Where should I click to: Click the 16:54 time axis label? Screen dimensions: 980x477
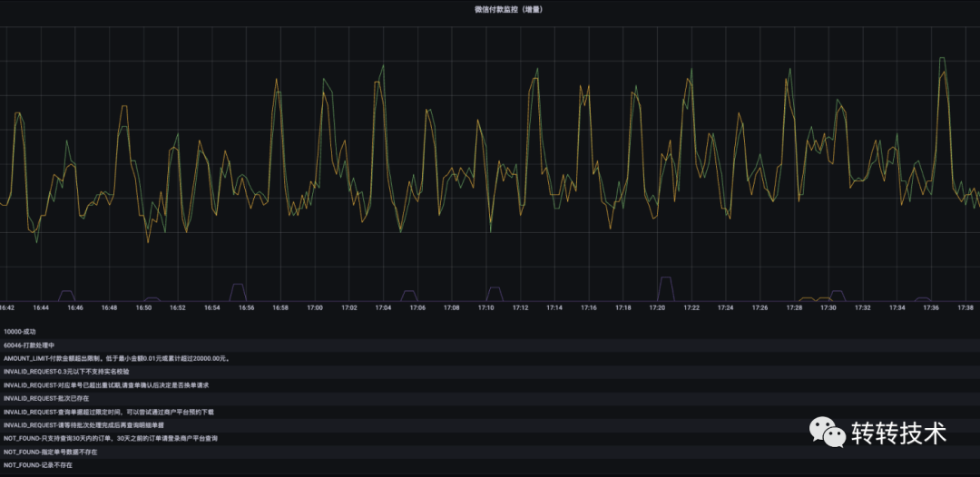click(211, 307)
